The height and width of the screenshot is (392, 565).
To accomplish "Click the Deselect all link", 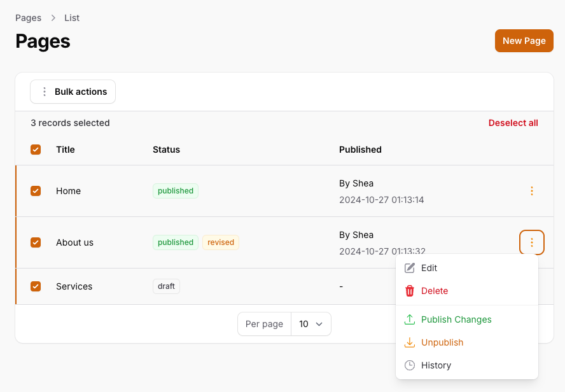I will (x=513, y=123).
